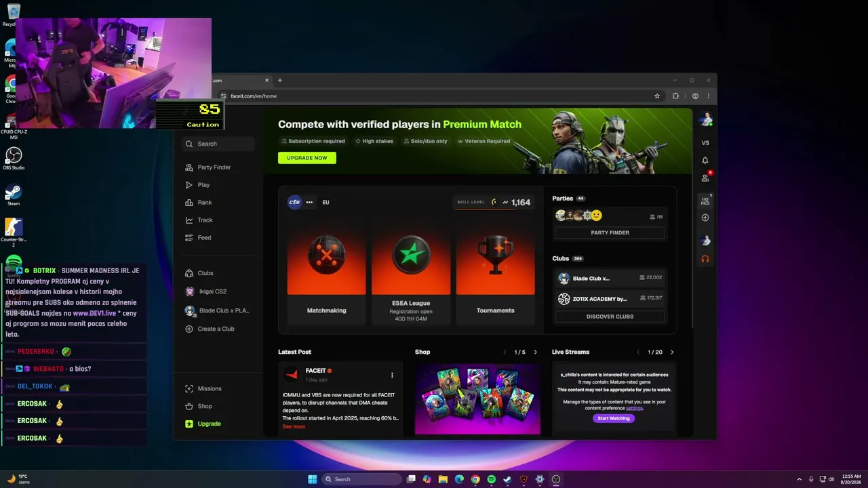This screenshot has width=868, height=488.
Task: Click the FACEIT author name on latest post
Action: (316, 371)
